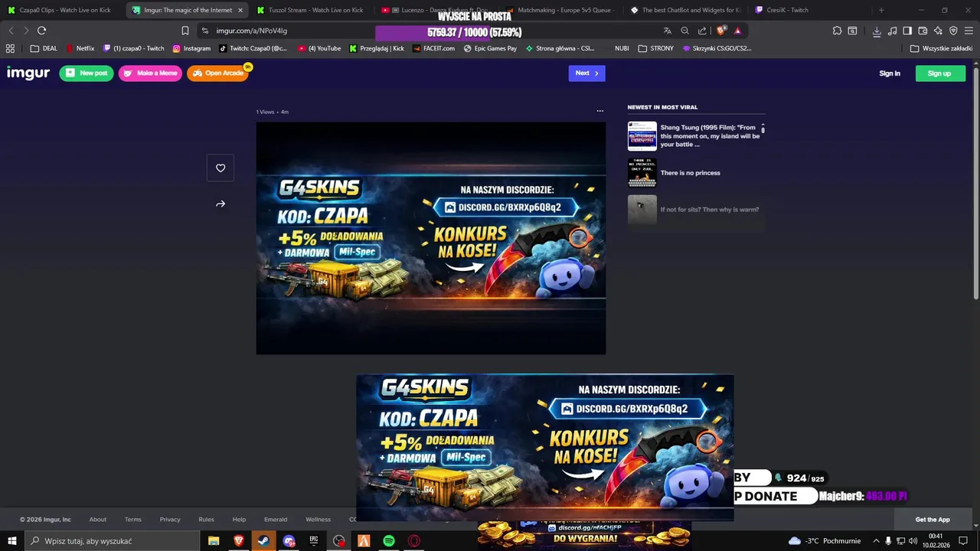Viewport: 980px width, 551px height.
Task: Open the three-dots post options menu
Action: tap(599, 111)
